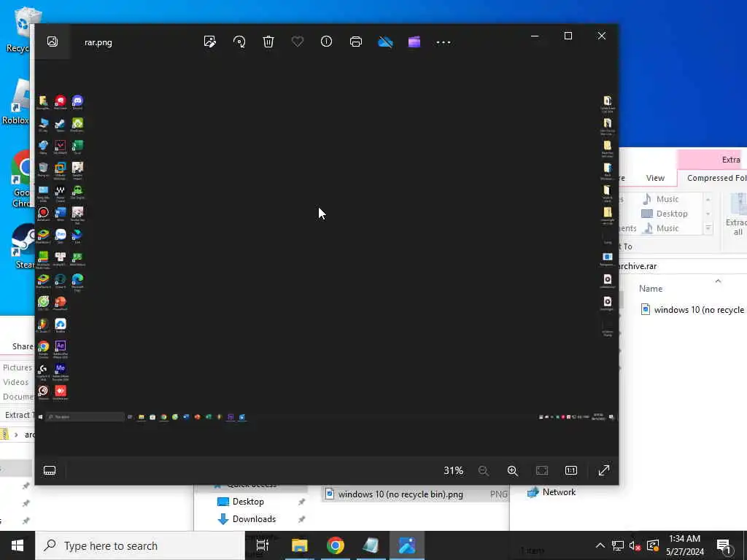747x560 pixels.
Task: Click the rar.png title text
Action: [x=98, y=42]
